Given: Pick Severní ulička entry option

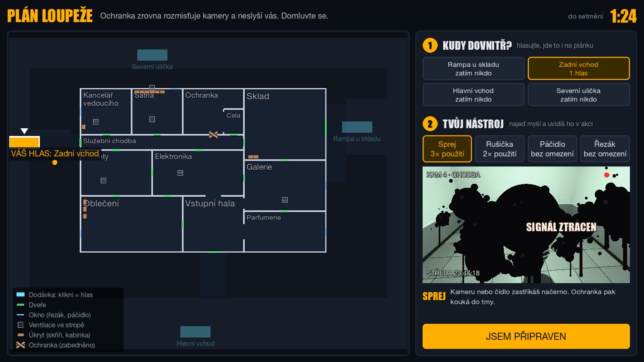Looking at the screenshot, I should point(578,95).
